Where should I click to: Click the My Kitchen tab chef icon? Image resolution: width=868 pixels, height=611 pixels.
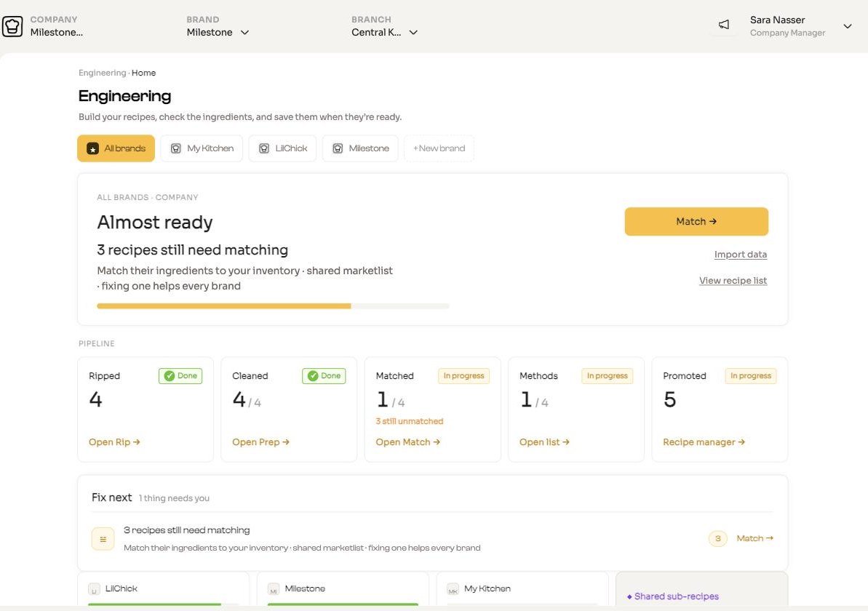(x=175, y=148)
